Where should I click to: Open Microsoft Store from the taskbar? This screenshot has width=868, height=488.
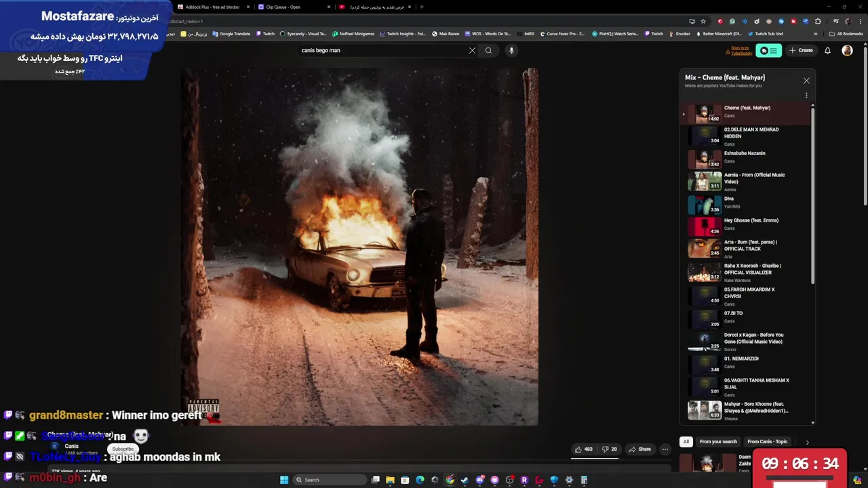click(405, 480)
